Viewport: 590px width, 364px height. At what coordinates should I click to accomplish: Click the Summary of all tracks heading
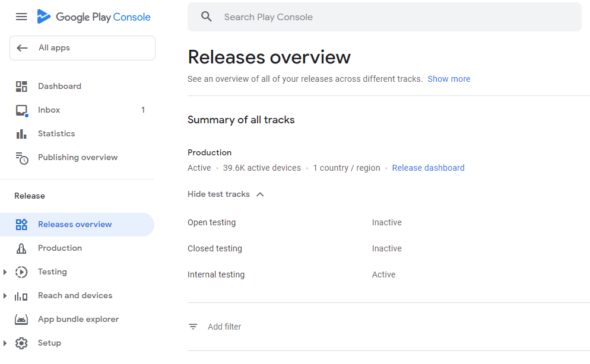241,120
